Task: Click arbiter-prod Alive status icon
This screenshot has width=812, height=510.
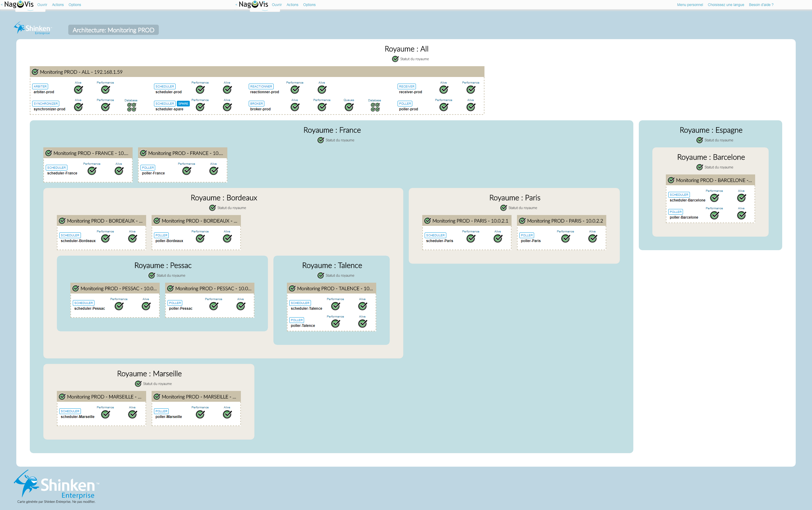Action: (x=78, y=89)
